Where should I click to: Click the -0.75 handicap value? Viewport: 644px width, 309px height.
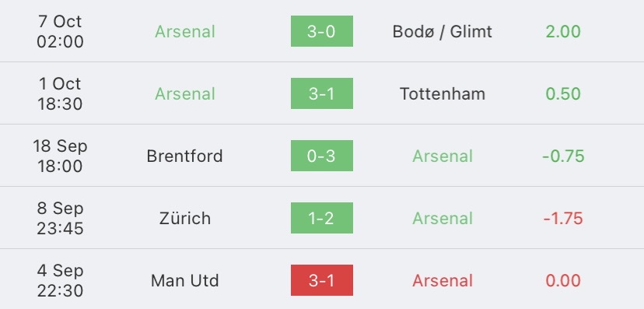click(x=563, y=156)
